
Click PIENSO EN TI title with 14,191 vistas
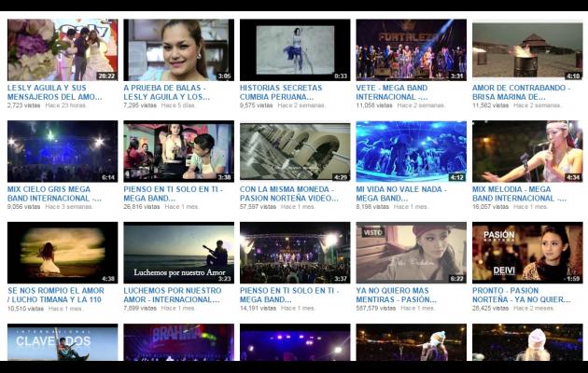coord(289,295)
